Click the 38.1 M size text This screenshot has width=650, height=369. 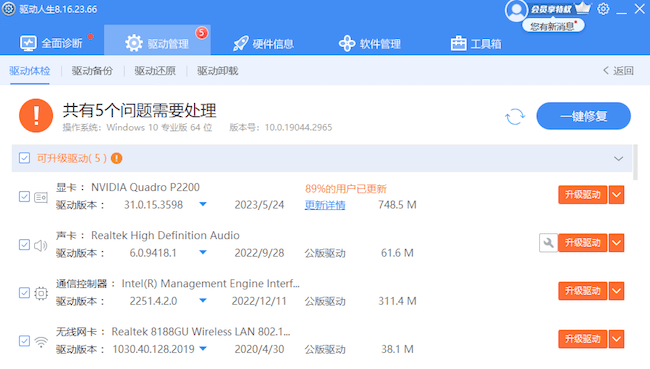click(x=397, y=349)
